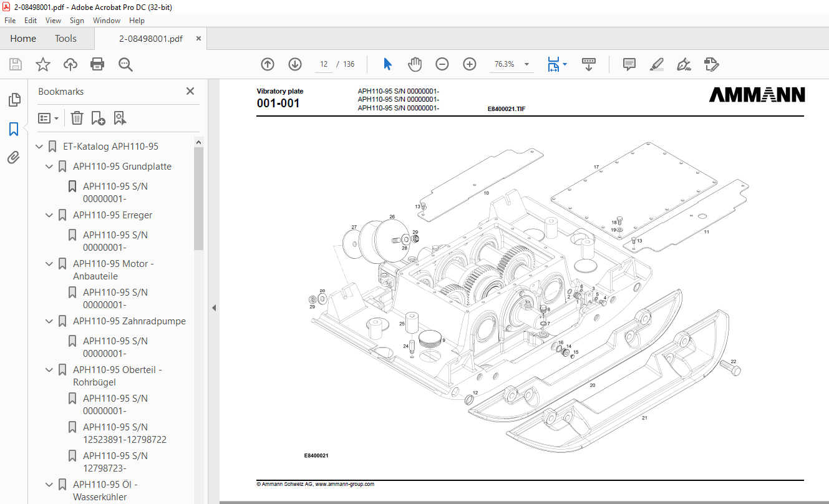Click the fit page width icon
The image size is (829, 504).
tap(553, 64)
